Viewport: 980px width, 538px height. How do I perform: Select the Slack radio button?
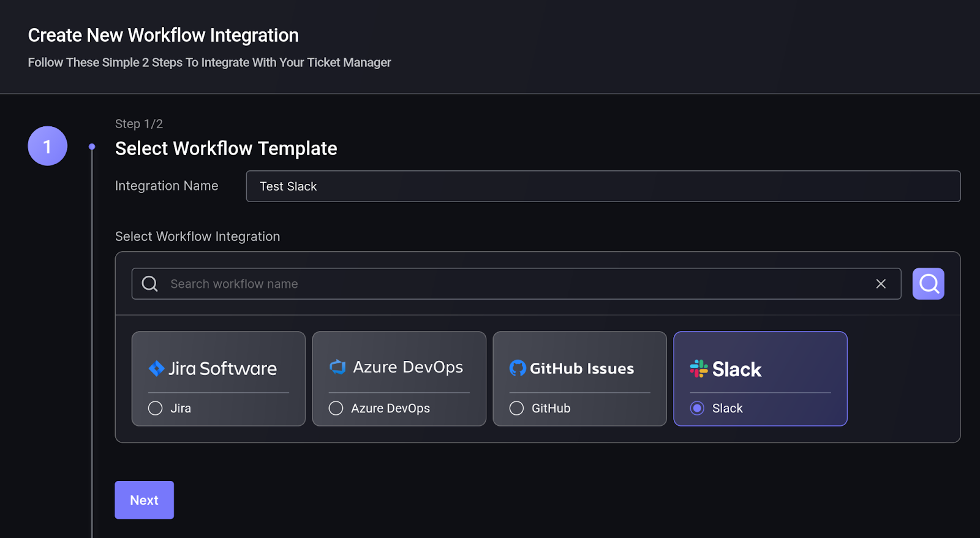pyautogui.click(x=697, y=408)
